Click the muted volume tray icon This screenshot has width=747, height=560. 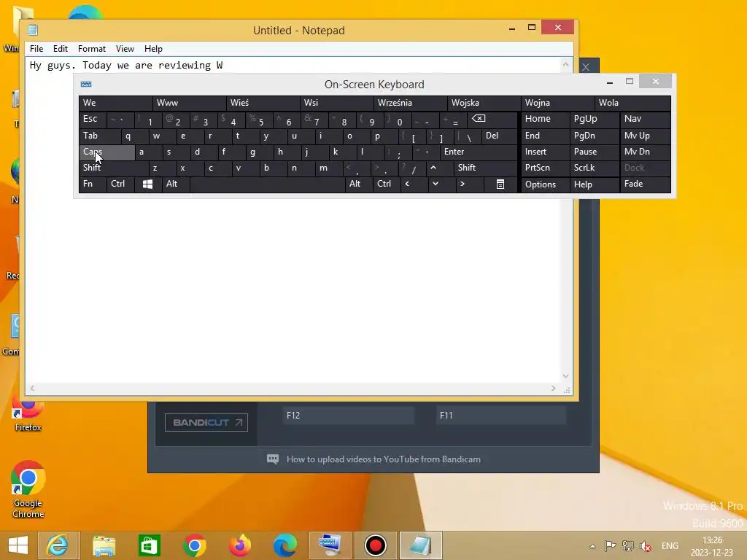point(646,546)
